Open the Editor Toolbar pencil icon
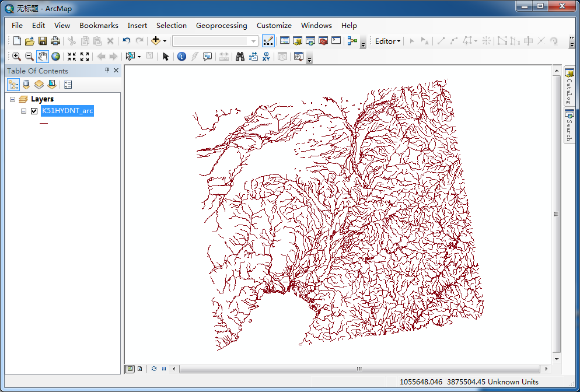The width and height of the screenshot is (580, 392). [x=268, y=41]
